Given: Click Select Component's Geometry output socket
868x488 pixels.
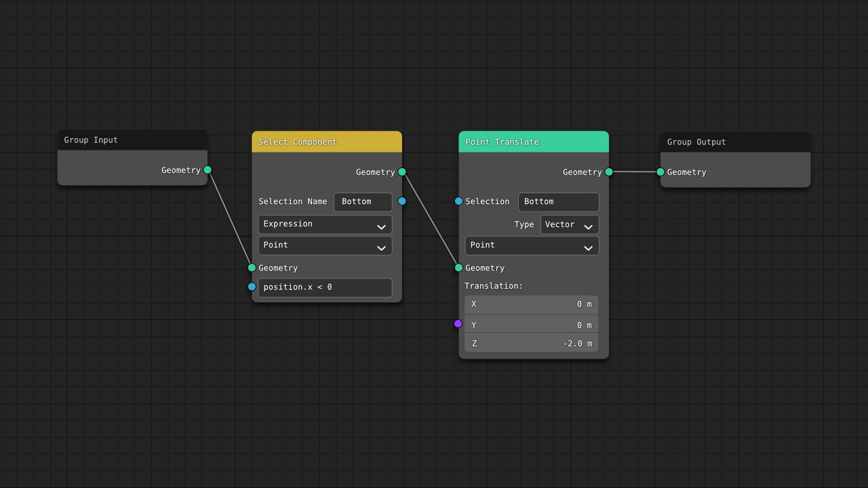Looking at the screenshot, I should 402,172.
